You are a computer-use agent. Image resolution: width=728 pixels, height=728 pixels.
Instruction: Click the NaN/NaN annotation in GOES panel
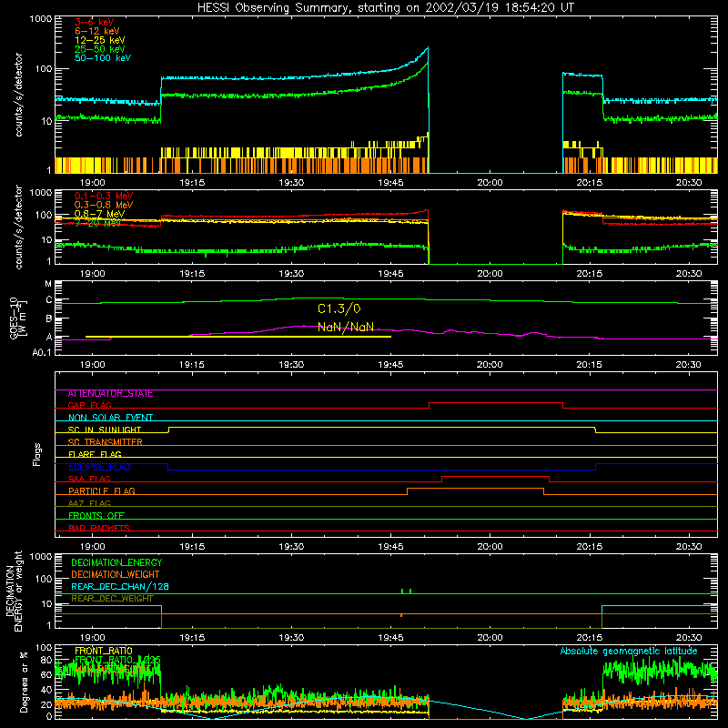(346, 328)
